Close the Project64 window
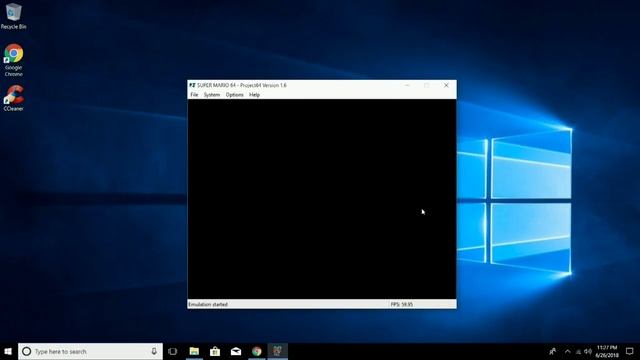This screenshot has width=640, height=360. pos(446,85)
